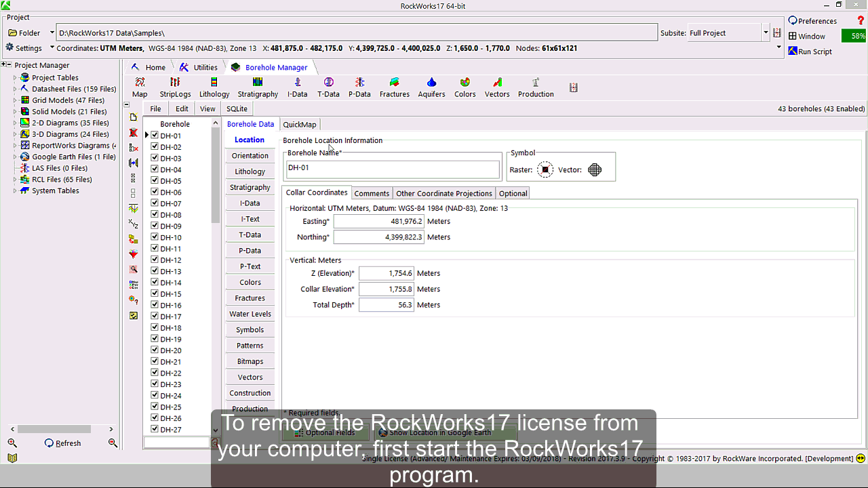This screenshot has width=868, height=488.
Task: Toggle the DH-12 borehole checkbox
Action: [155, 260]
